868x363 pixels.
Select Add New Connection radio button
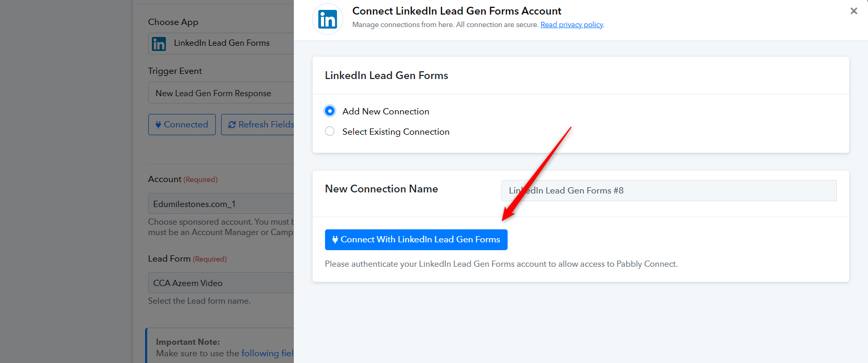click(x=330, y=111)
